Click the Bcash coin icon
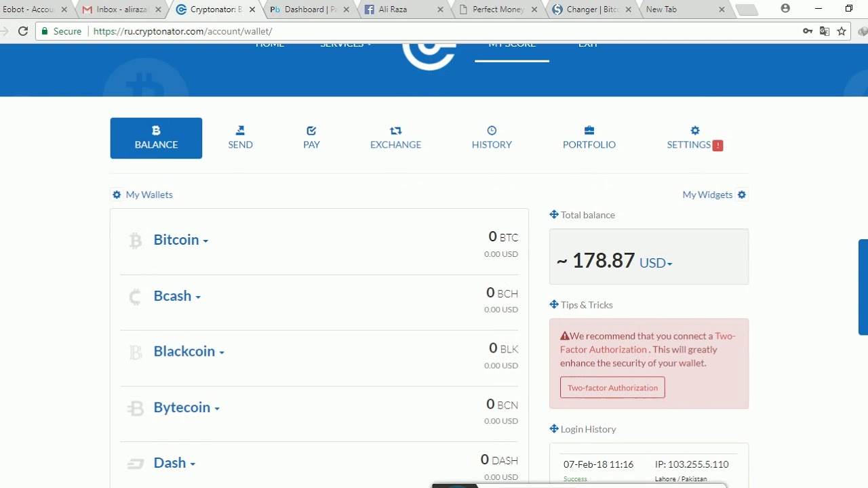This screenshot has width=868, height=488. pos(136,296)
